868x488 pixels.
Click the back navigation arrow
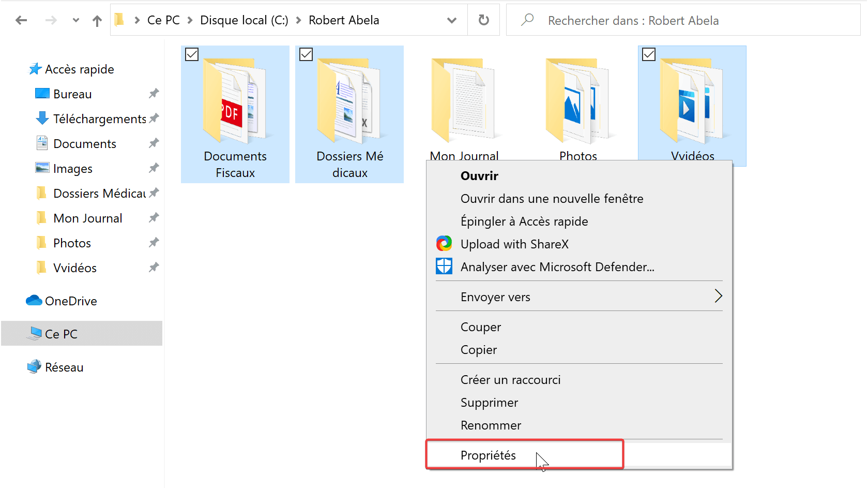[21, 20]
